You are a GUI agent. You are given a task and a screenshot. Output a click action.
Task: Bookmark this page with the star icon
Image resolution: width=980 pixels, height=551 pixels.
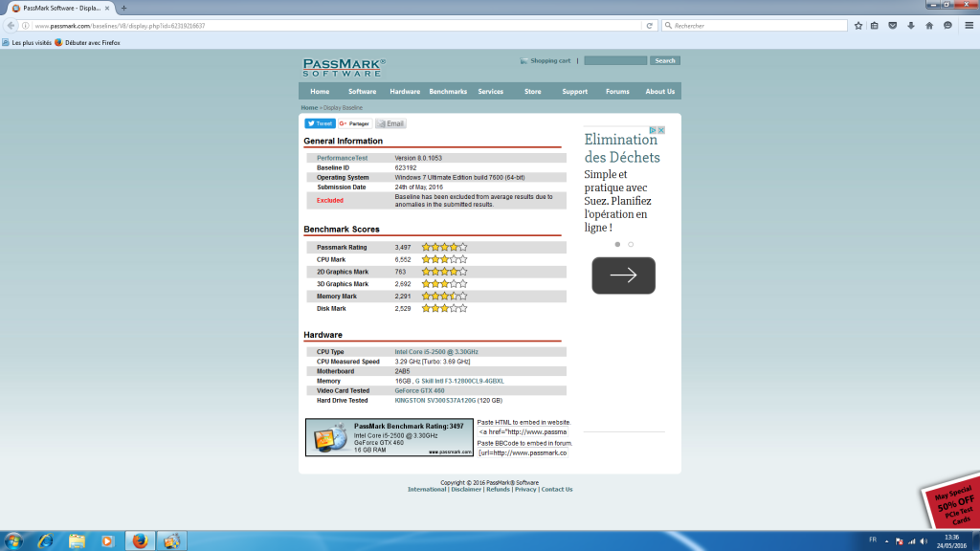pyautogui.click(x=858, y=26)
